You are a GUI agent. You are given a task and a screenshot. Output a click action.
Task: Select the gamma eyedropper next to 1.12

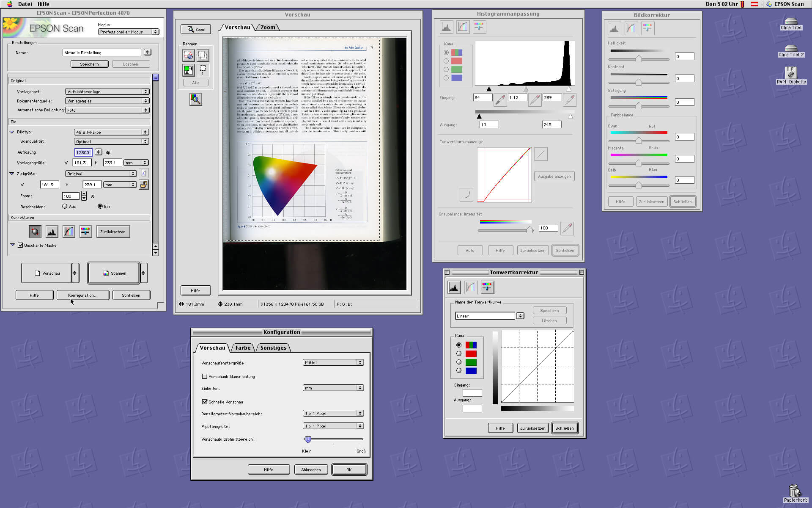(x=535, y=100)
